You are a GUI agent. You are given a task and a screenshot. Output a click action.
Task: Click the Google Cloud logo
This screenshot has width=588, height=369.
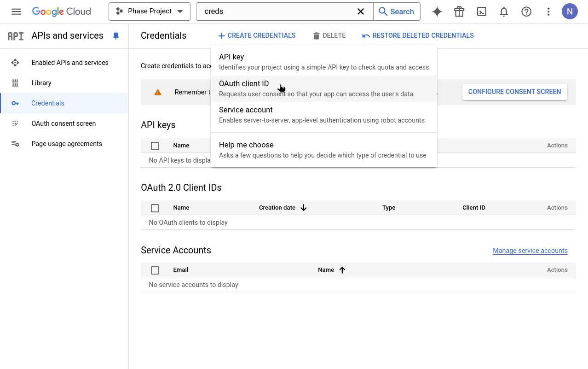click(x=61, y=12)
